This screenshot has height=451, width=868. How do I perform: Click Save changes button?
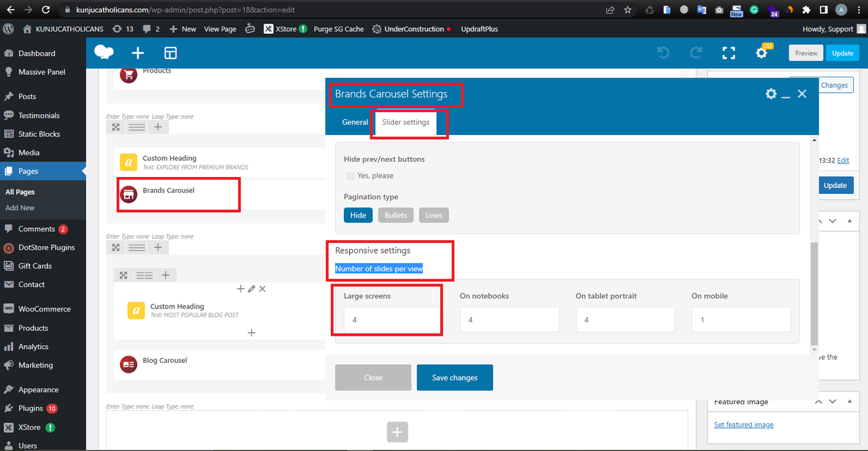click(x=454, y=378)
